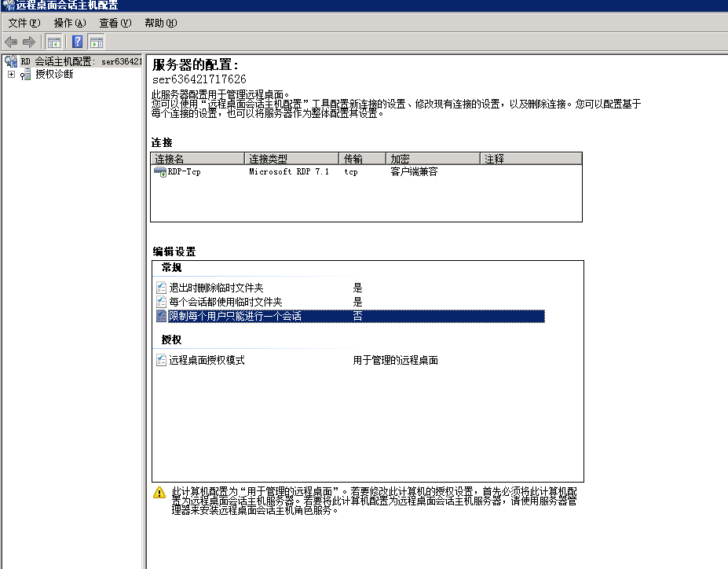
Task: Open the 文件(F) menu
Action: coord(24,23)
